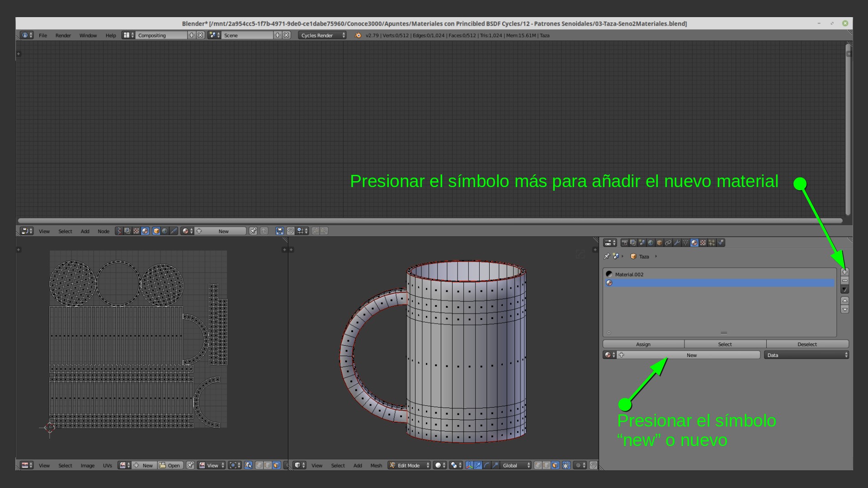Click the Blender logo in the info header
This screenshot has width=868, height=488.
(x=358, y=35)
